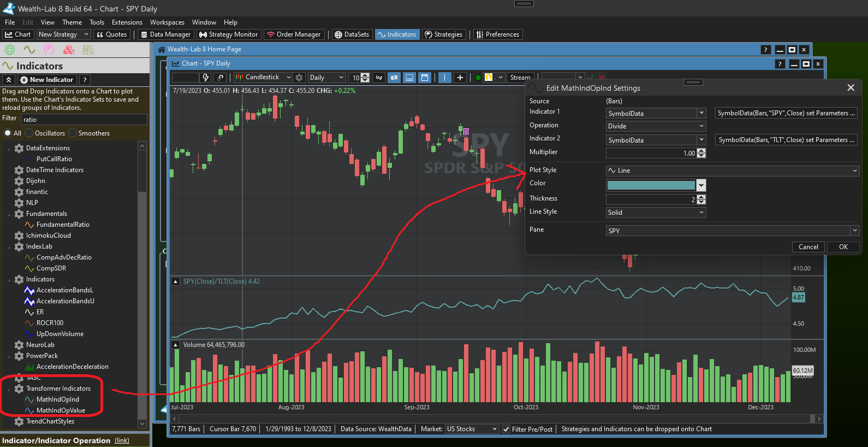Open Preferences from toolbar
This screenshot has height=447, width=868.
pyautogui.click(x=498, y=34)
